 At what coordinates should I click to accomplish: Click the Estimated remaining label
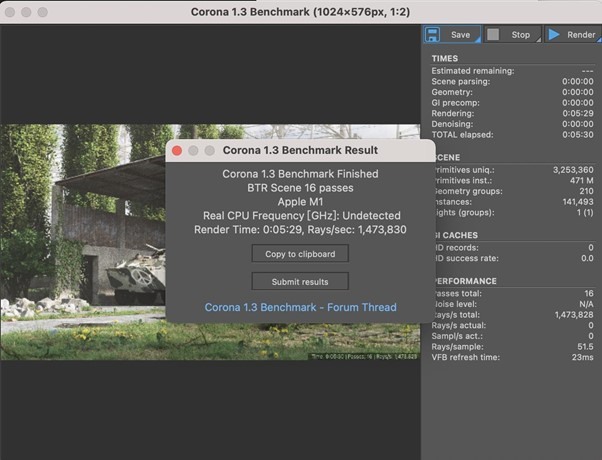coord(473,71)
